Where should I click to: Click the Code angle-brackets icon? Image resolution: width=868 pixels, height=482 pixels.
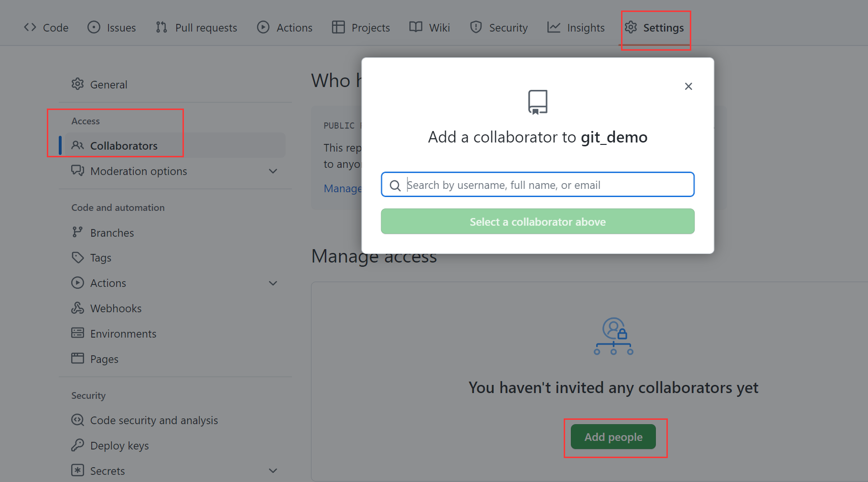pos(30,27)
